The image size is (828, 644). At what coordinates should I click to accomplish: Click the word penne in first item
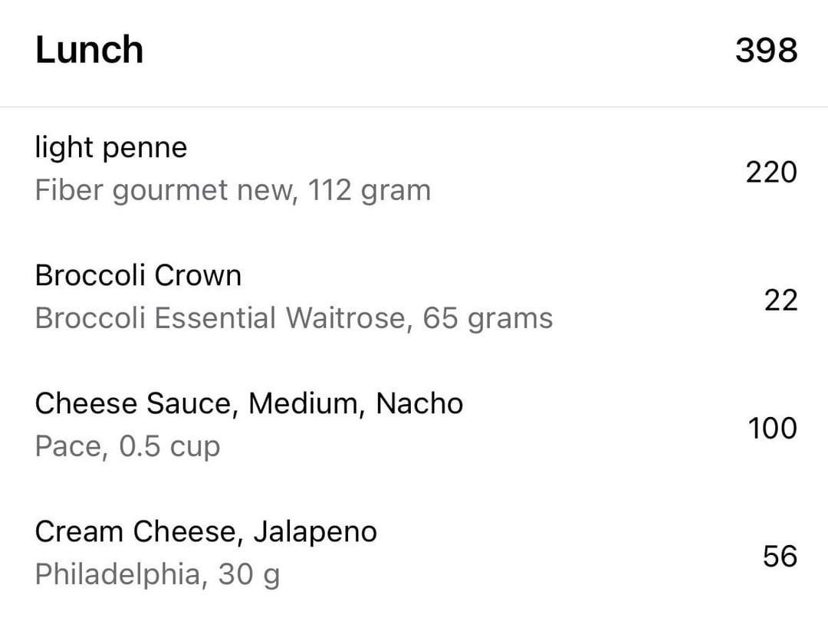(x=145, y=148)
